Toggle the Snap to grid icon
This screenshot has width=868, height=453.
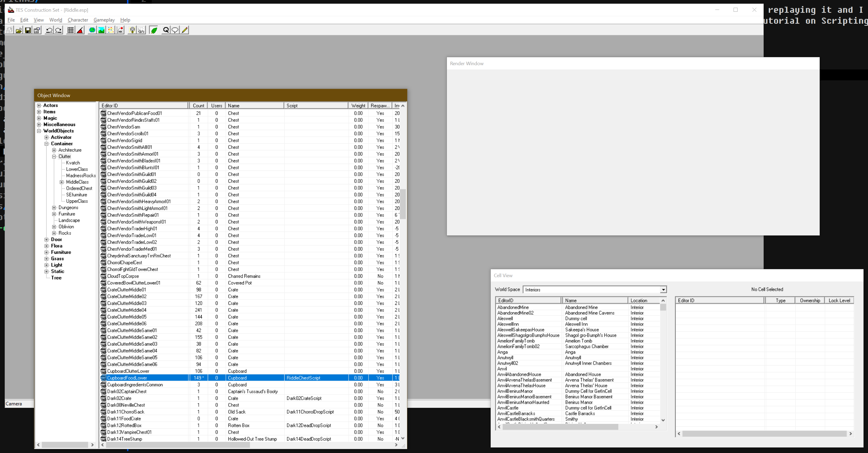tap(70, 30)
